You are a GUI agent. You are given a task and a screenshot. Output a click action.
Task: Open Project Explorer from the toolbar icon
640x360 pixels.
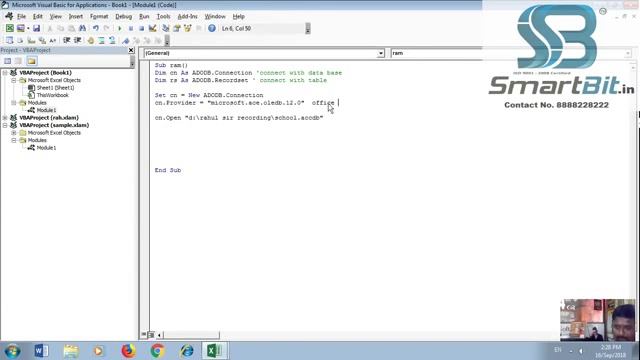(x=166, y=28)
